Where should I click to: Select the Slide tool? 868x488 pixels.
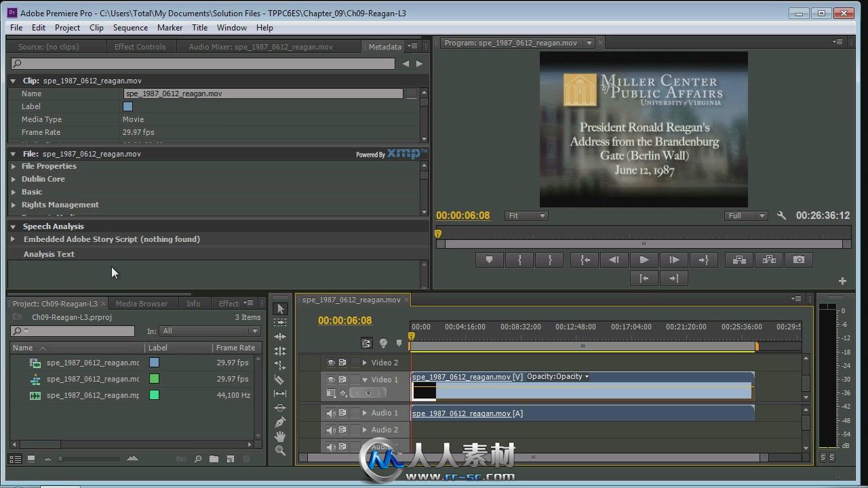coord(280,408)
